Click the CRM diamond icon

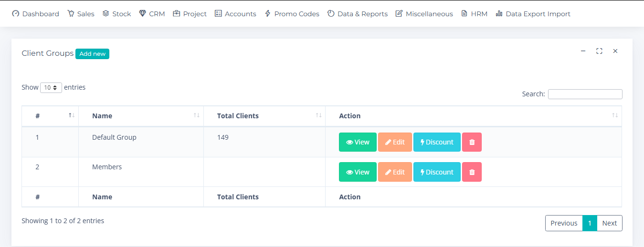click(142, 14)
